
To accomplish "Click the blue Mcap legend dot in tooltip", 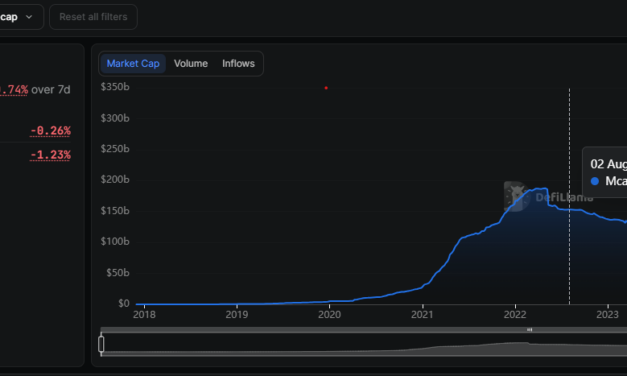I will point(595,181).
